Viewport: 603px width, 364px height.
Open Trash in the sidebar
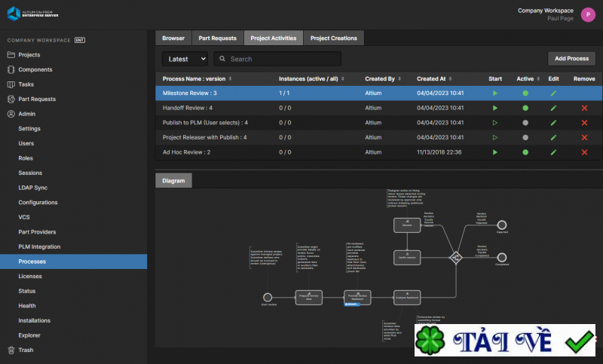25,350
